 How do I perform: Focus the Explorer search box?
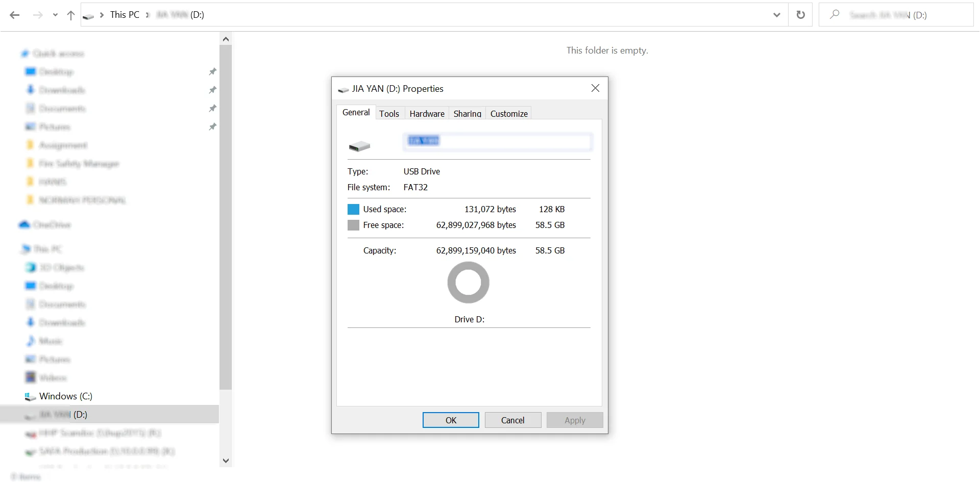(896, 15)
